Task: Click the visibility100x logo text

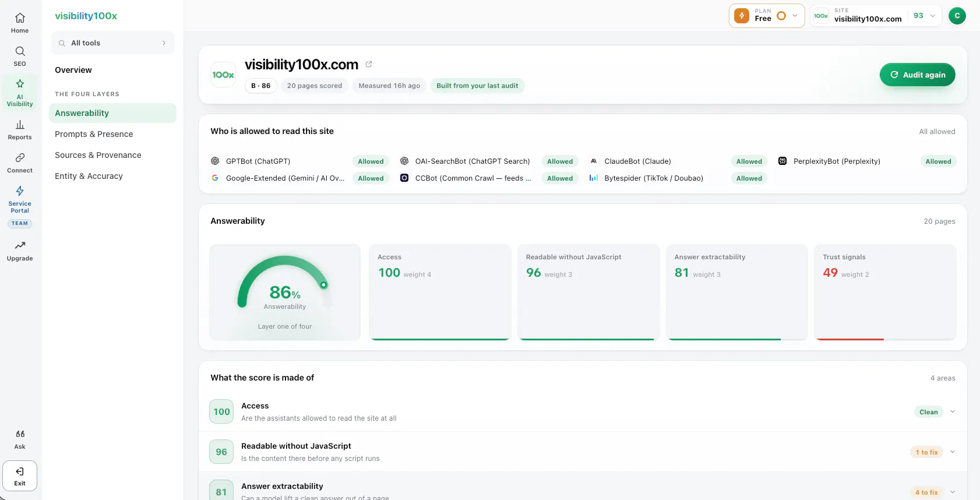Action: point(86,16)
